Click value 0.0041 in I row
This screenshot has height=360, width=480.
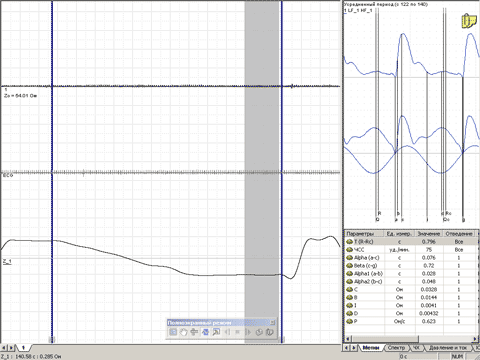tap(429, 305)
